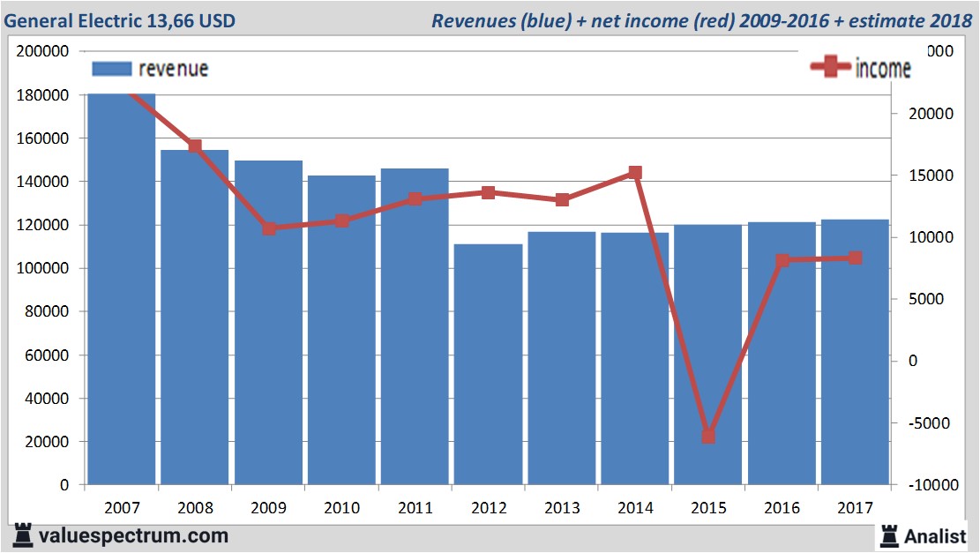Click the 2016 income square marker
This screenshot has height=553, width=980.
[782, 260]
